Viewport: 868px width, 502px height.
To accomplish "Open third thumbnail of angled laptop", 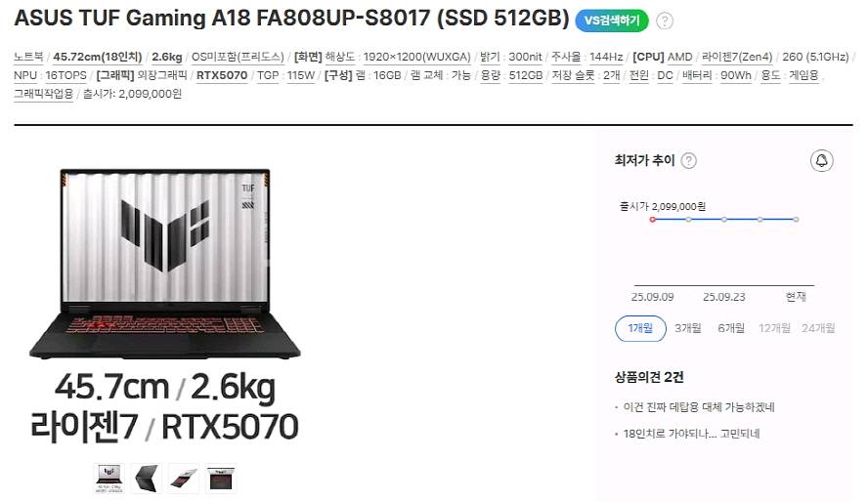I will (x=184, y=479).
